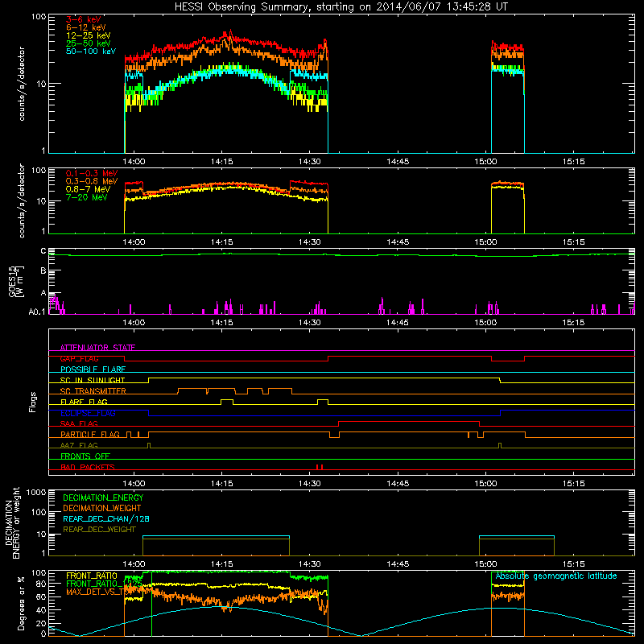Image resolution: width=644 pixels, height=644 pixels.
Task: Click the 3-6 keV peak near 14:15
Action: [x=230, y=32]
